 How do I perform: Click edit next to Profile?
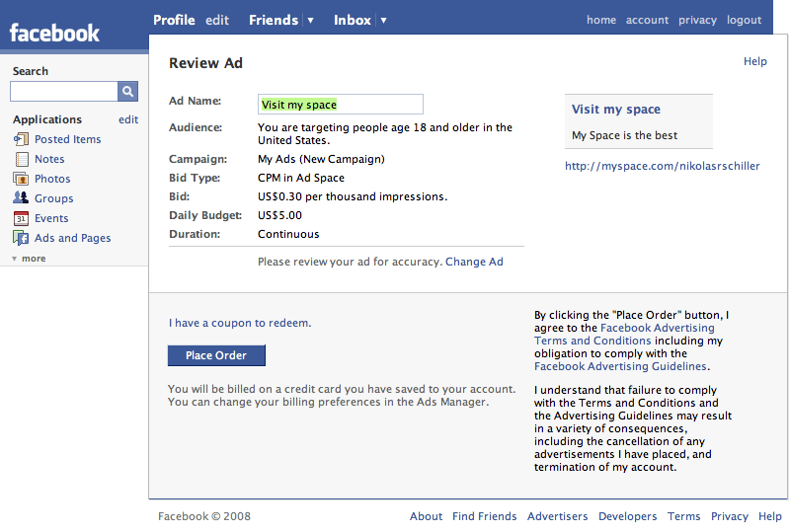[217, 20]
